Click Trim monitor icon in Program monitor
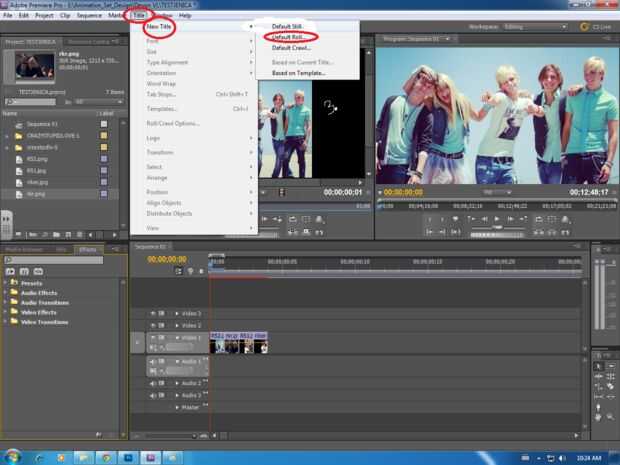The width and height of the screenshot is (620, 465). pos(565,232)
